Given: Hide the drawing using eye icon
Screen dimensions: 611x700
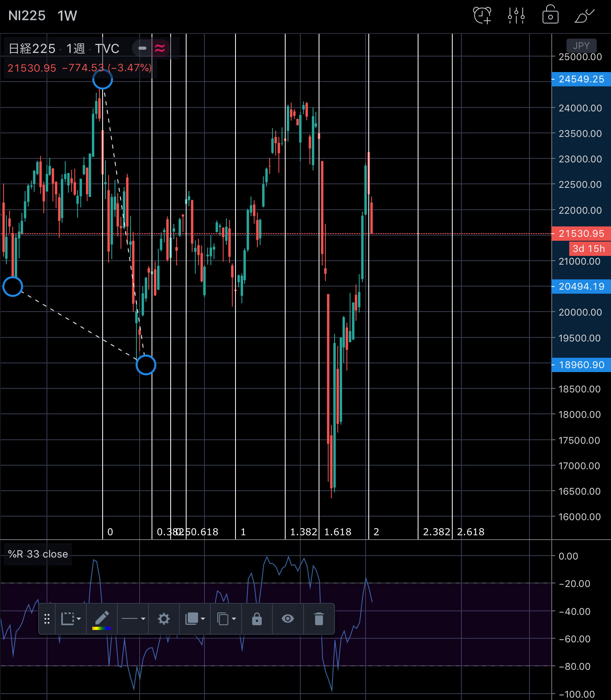Looking at the screenshot, I should click(288, 619).
